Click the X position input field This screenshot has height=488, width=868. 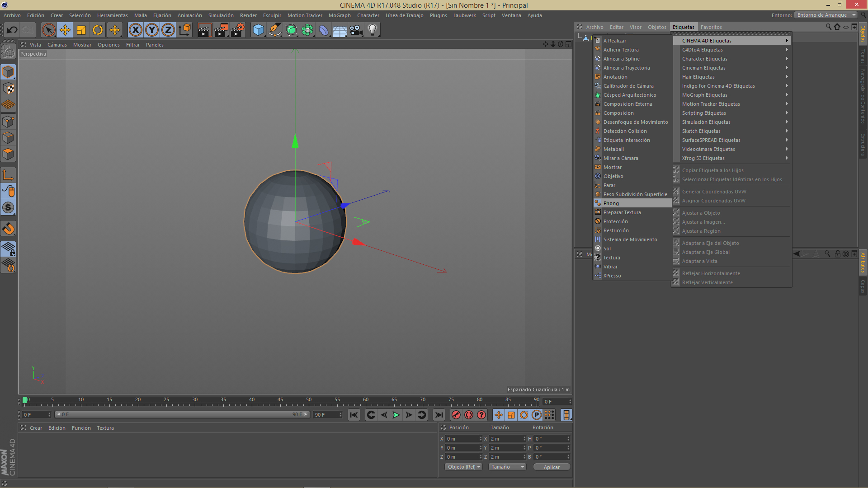pyautogui.click(x=464, y=439)
